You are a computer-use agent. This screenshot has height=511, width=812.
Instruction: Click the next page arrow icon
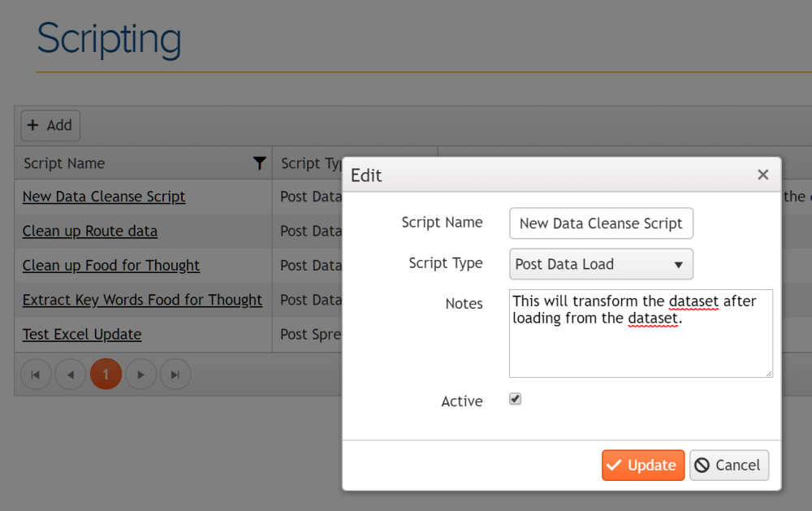point(140,374)
